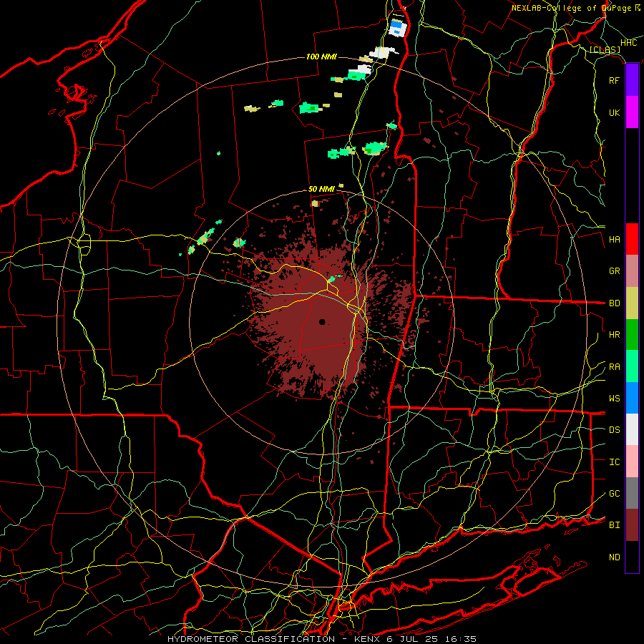Click the ND legend label
This screenshot has width=644, height=644.
614,557
